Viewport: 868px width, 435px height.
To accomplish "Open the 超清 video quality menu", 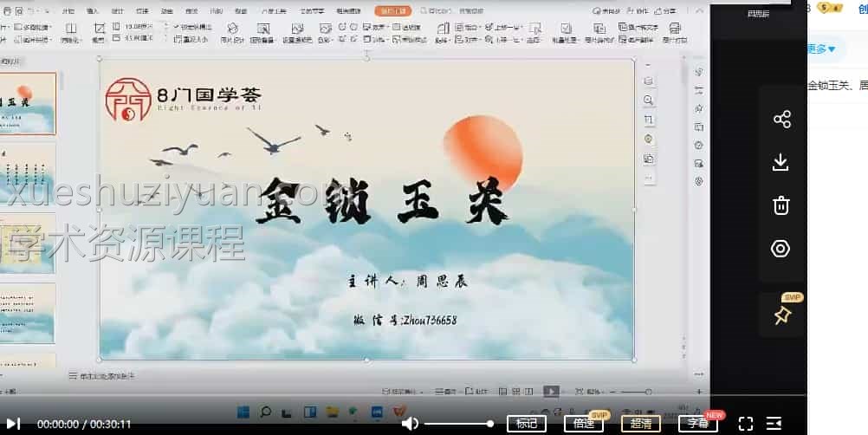I will pos(640,424).
